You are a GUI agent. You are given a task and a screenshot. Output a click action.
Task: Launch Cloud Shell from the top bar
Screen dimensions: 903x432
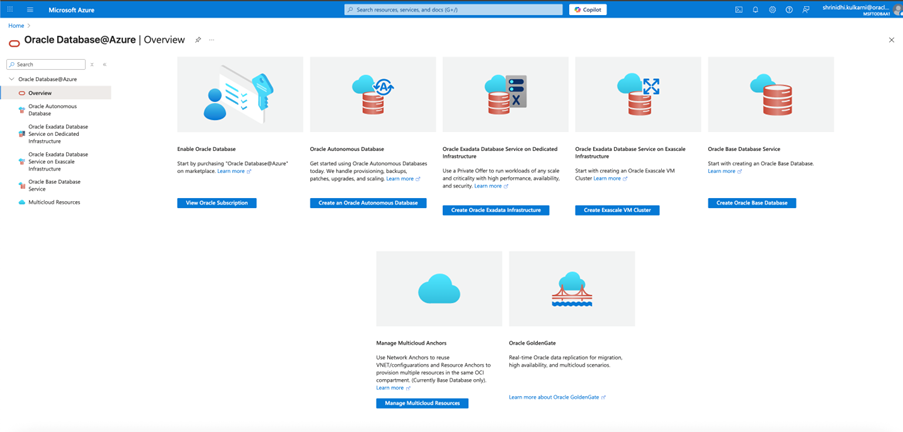coord(739,10)
